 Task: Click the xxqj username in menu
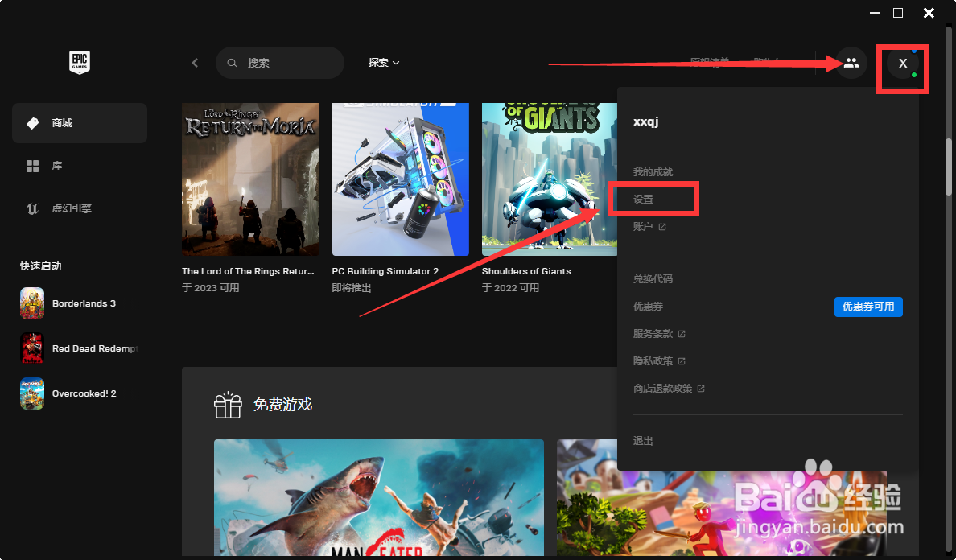[645, 121]
